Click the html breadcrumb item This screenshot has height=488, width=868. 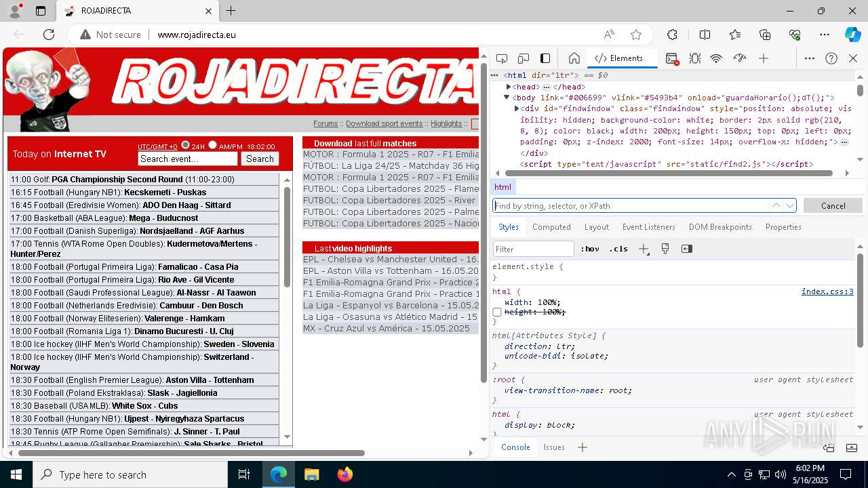click(502, 187)
